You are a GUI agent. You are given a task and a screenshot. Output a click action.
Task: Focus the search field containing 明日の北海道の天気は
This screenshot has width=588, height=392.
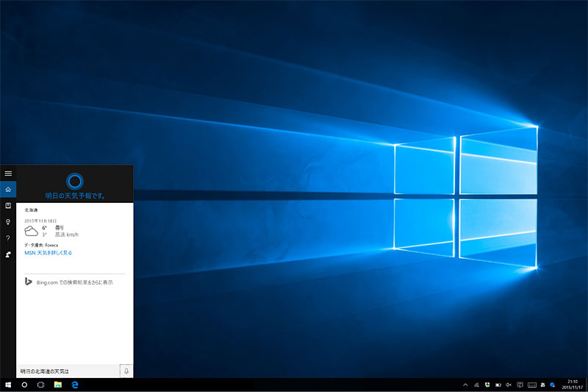tap(68, 371)
